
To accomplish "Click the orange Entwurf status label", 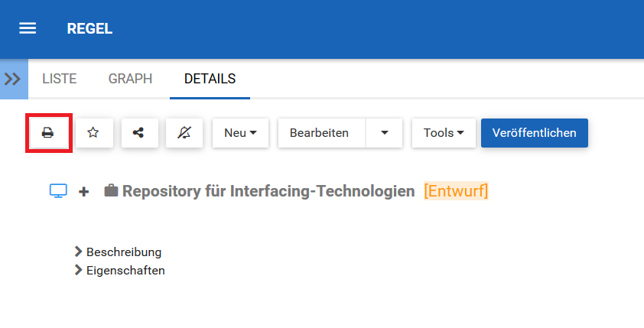I will click(x=456, y=191).
